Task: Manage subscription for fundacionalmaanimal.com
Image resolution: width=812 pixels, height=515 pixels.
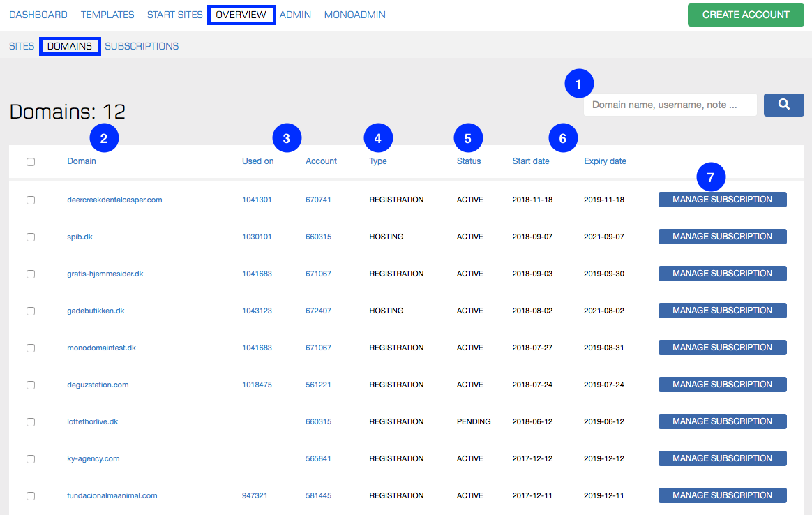Action: tap(723, 495)
